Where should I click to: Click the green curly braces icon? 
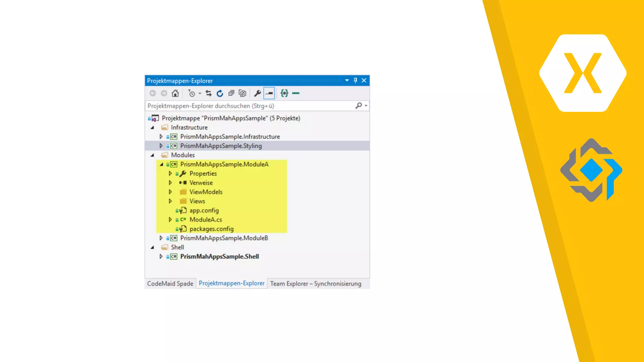(284, 93)
